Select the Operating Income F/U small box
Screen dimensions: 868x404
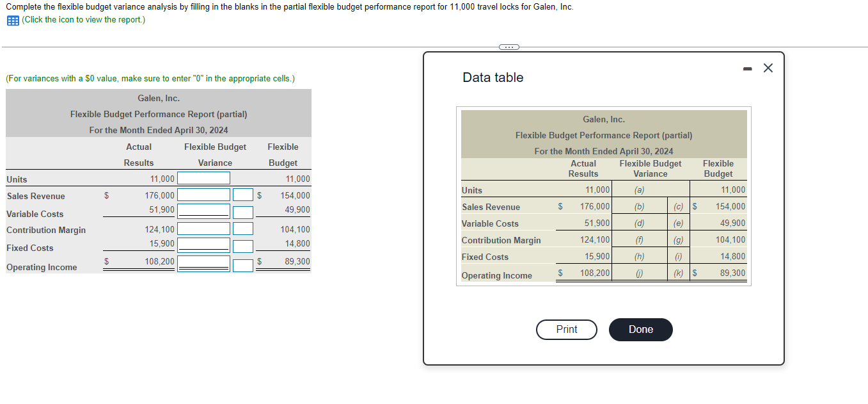pyautogui.click(x=242, y=265)
